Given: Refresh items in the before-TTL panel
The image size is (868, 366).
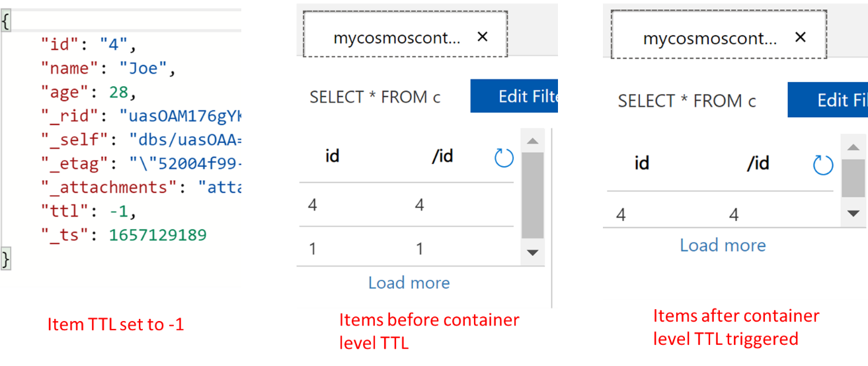Looking at the screenshot, I should coord(504,158).
